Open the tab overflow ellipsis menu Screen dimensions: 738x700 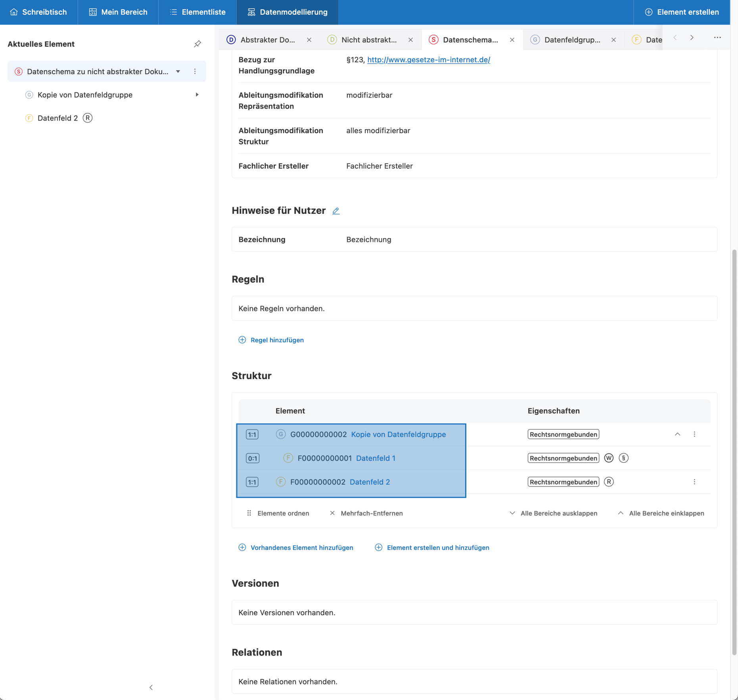pyautogui.click(x=717, y=38)
